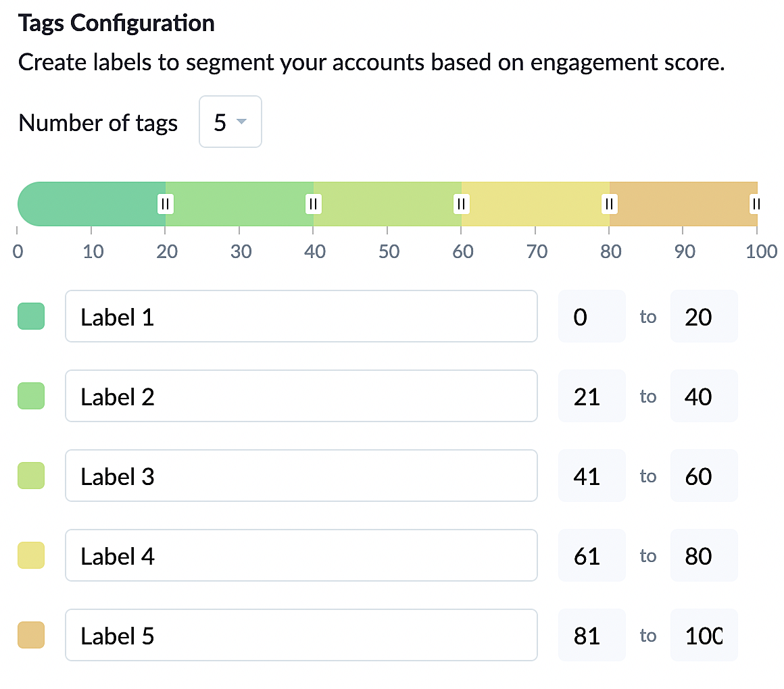
Task: Click the Label 5 name field
Action: pyautogui.click(x=301, y=635)
